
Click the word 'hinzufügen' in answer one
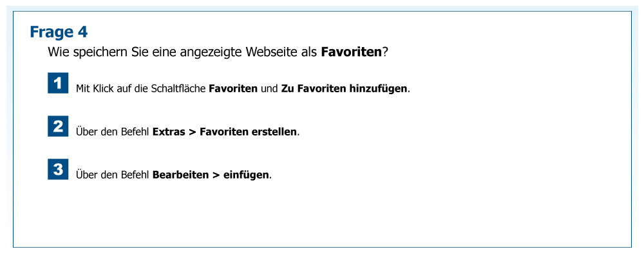click(x=379, y=88)
